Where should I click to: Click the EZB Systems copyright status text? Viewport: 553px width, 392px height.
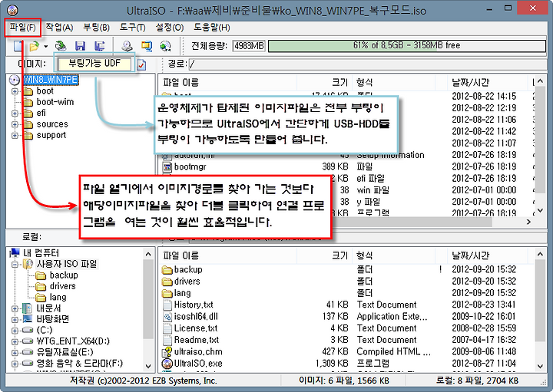[143, 380]
